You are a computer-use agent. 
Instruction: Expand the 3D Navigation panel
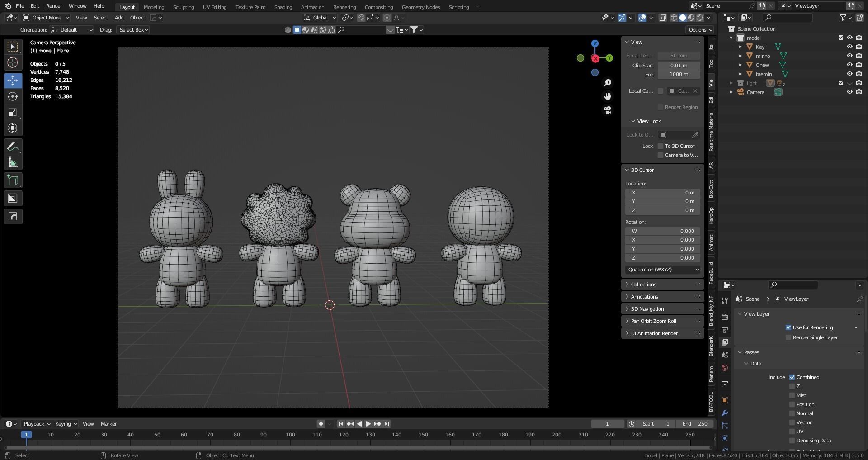(x=663, y=309)
